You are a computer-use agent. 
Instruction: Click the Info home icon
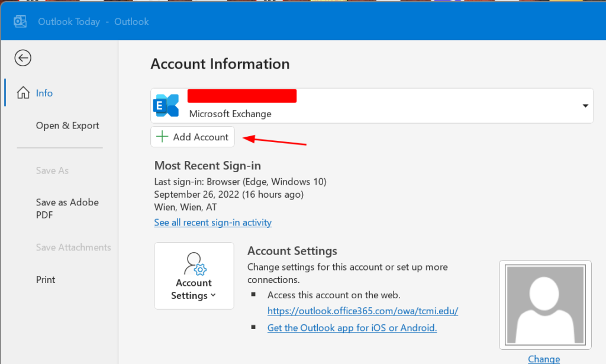23,93
